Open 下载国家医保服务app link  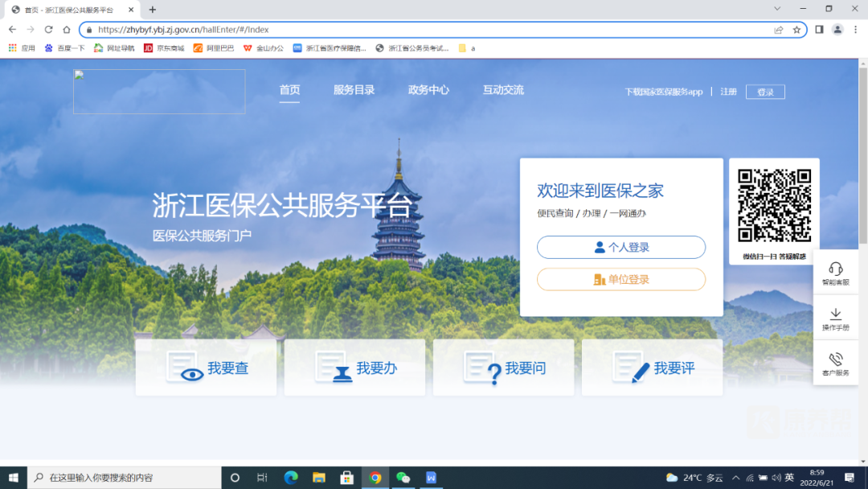pos(664,92)
